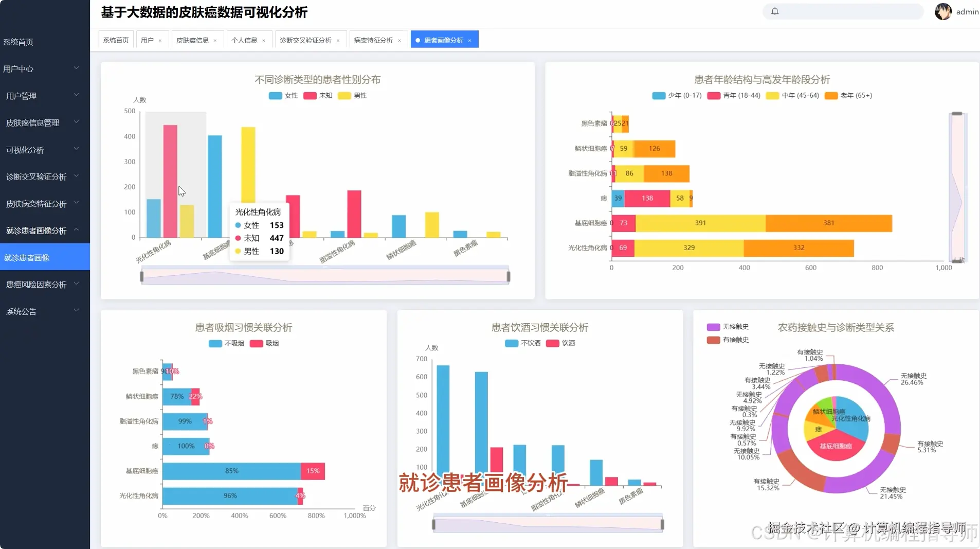Toggle 中年 (45-64) age legend
This screenshot has width=980, height=549.
[792, 96]
